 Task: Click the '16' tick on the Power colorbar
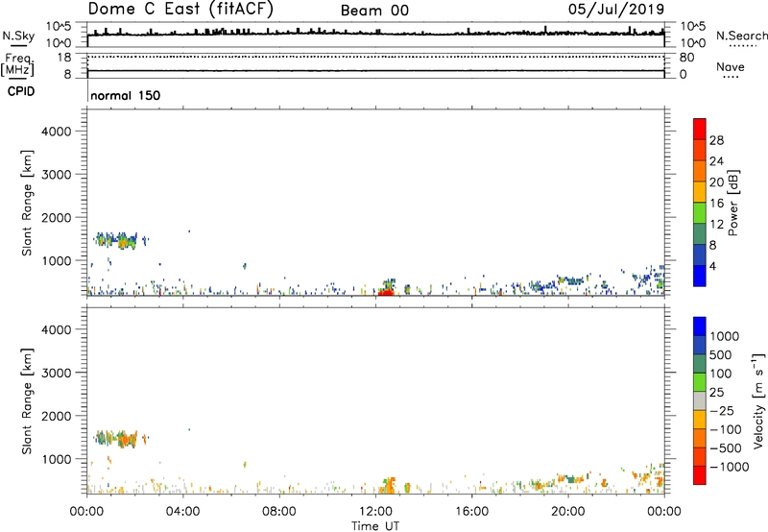coord(716,204)
